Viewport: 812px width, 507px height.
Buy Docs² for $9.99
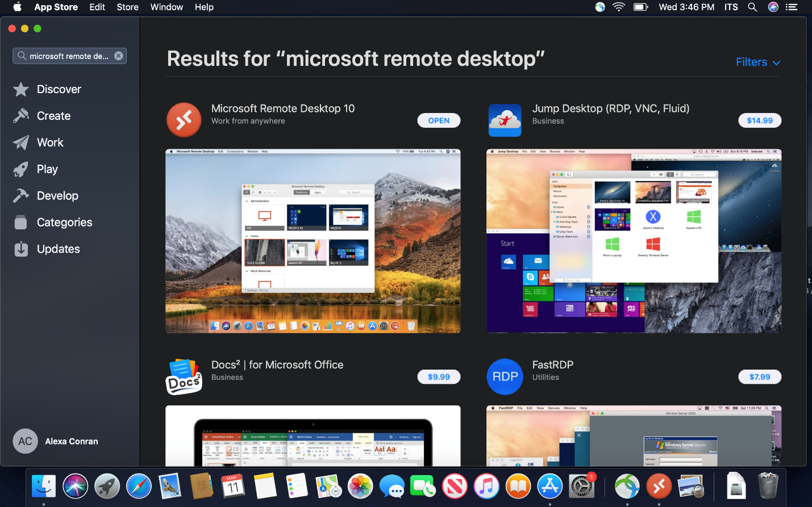[x=439, y=376]
